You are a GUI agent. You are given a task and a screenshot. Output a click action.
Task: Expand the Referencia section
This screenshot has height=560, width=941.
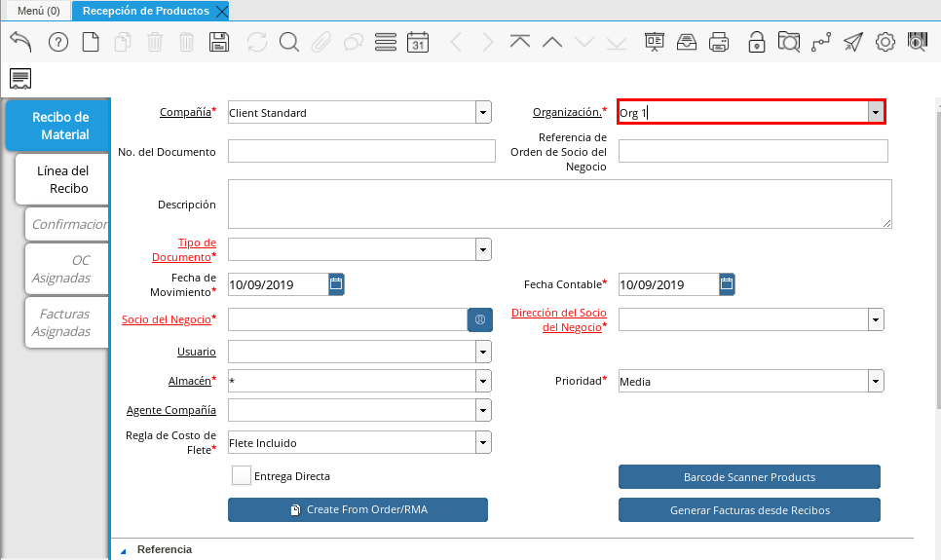(124, 550)
